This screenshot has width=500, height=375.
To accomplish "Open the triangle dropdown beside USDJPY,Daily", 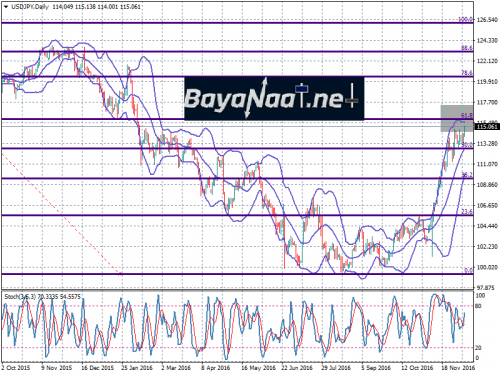I will 6,7.
